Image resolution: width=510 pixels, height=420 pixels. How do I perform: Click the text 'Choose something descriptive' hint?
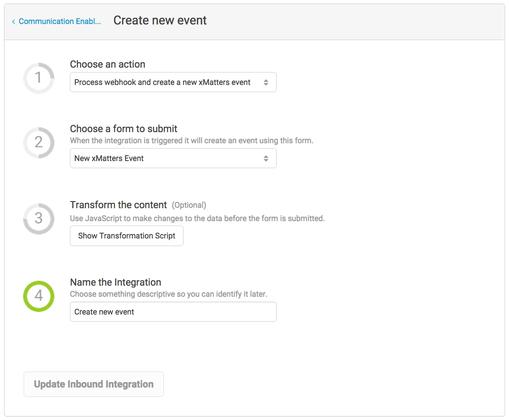168,294
